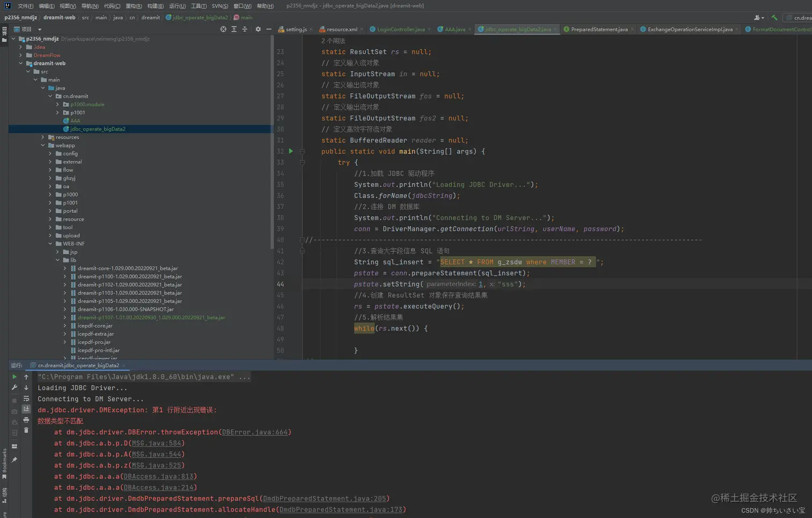Open user account icon in top toolbar

(758, 18)
